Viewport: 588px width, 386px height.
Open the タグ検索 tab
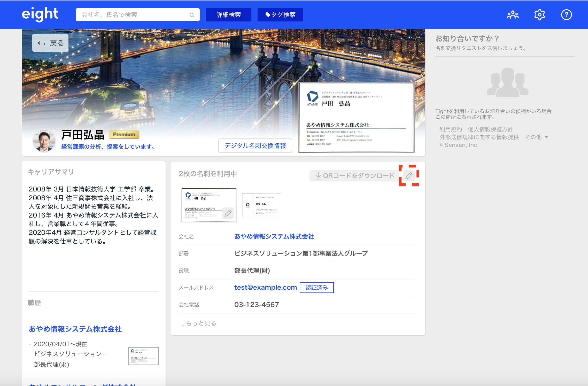(x=280, y=15)
